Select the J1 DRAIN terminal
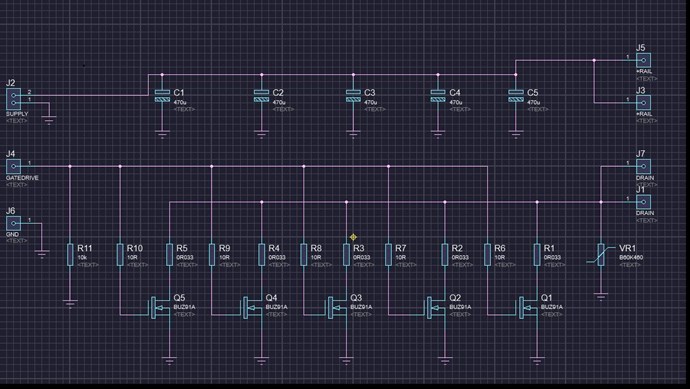Image resolution: width=690 pixels, height=389 pixels. [x=643, y=202]
